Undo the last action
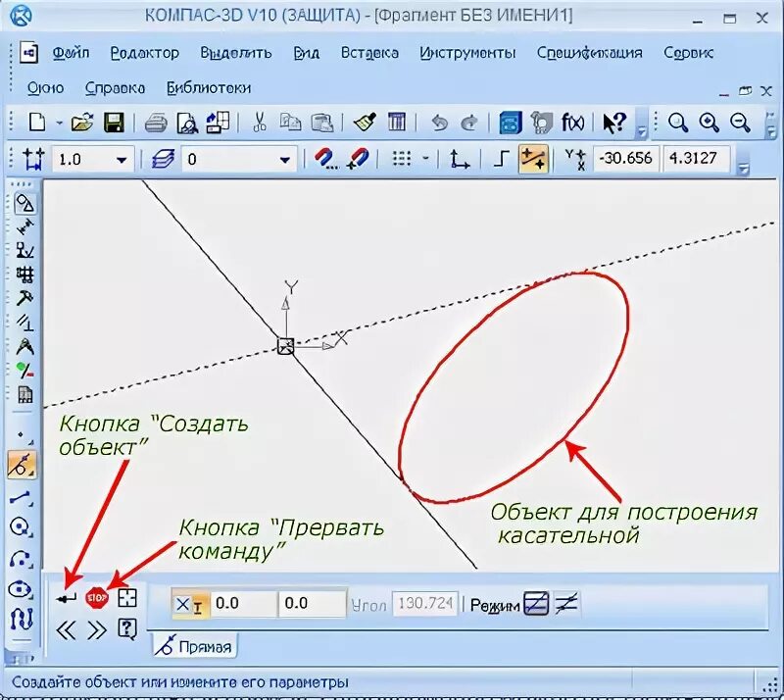 (x=439, y=123)
